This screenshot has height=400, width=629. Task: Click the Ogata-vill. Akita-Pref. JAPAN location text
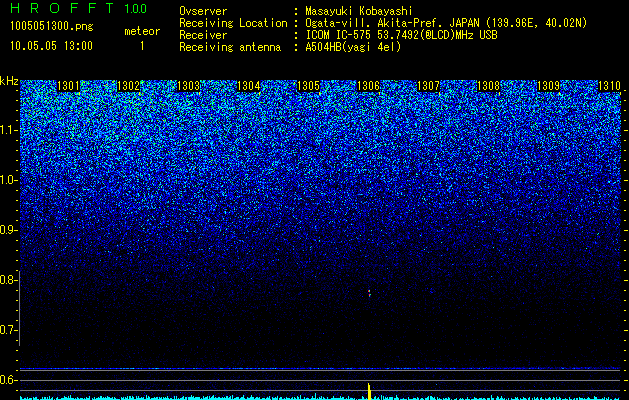[x=446, y=23]
